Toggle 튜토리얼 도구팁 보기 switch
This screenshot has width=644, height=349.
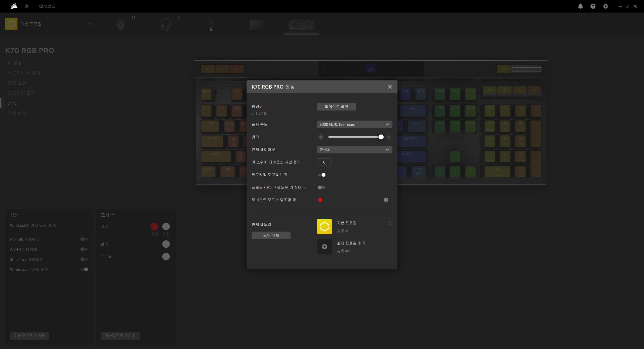[321, 175]
